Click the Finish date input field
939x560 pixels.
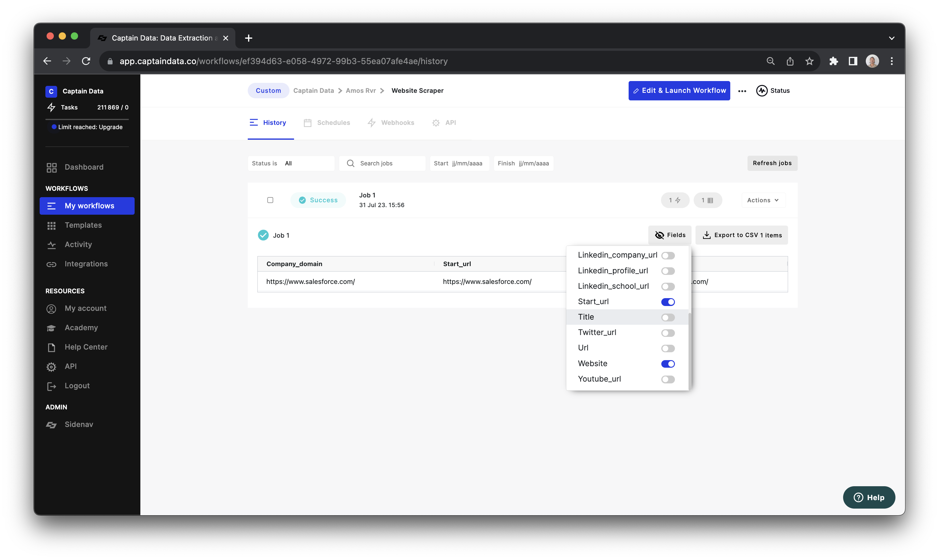[x=523, y=163]
